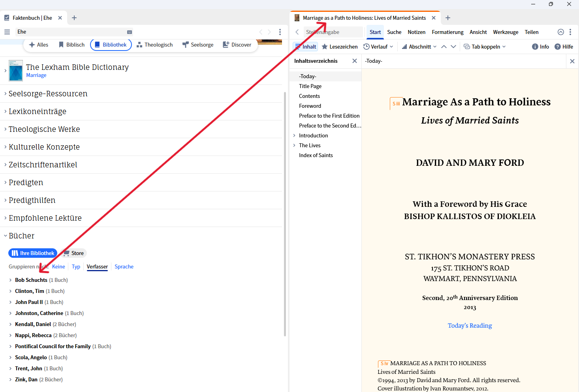Open the Notizen ribbon tab
This screenshot has height=392, width=579.
[417, 32]
